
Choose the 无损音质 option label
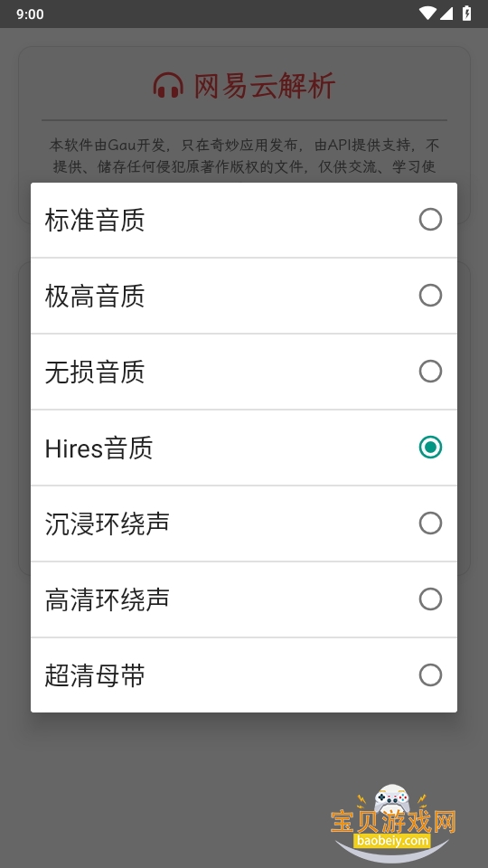[95, 372]
